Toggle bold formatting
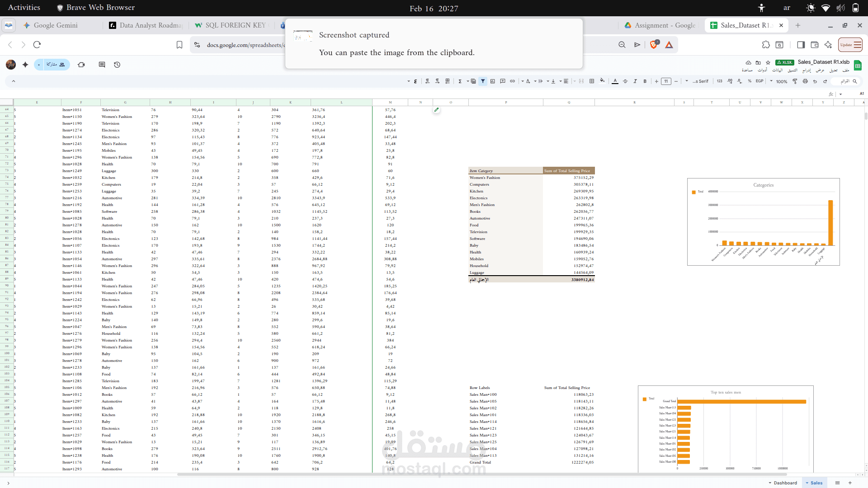The height and width of the screenshot is (488, 868). pyautogui.click(x=645, y=81)
